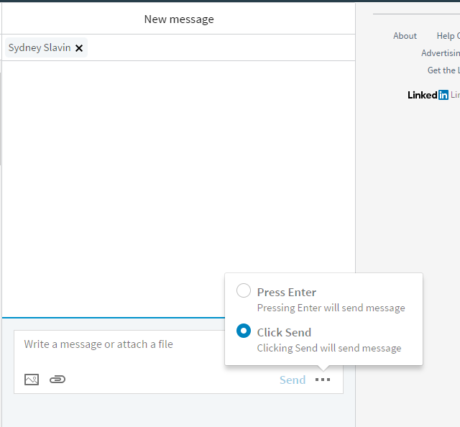Open the Advertising footer link

click(440, 53)
